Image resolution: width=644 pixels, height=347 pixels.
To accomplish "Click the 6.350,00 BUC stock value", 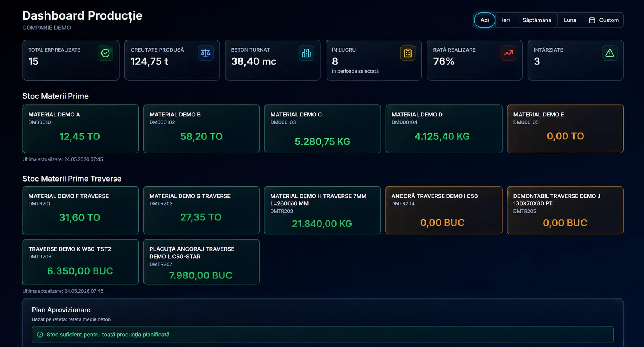I will (80, 271).
